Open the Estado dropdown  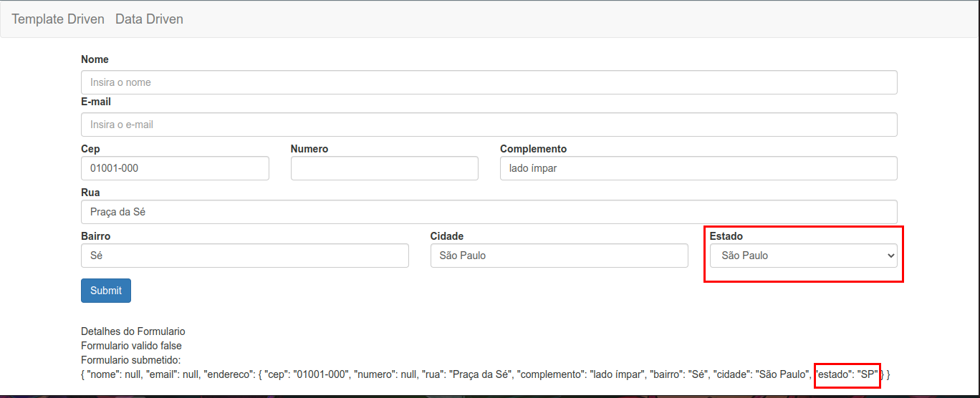(x=804, y=256)
